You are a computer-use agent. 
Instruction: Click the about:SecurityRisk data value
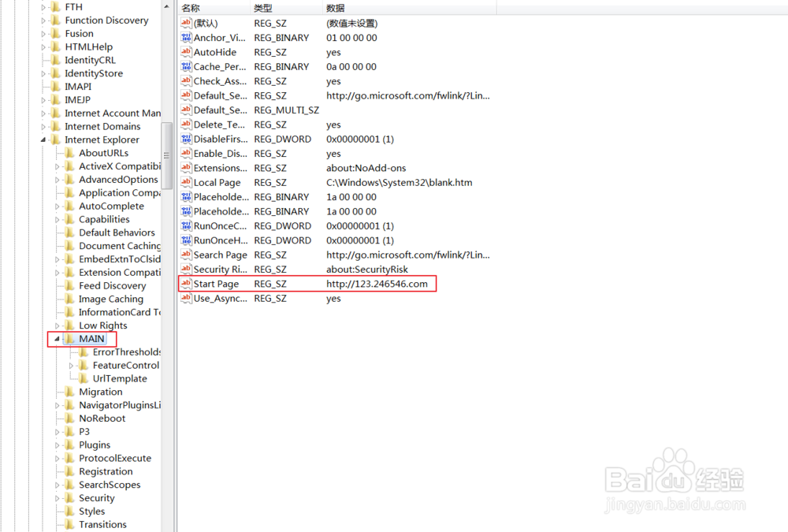pos(367,270)
